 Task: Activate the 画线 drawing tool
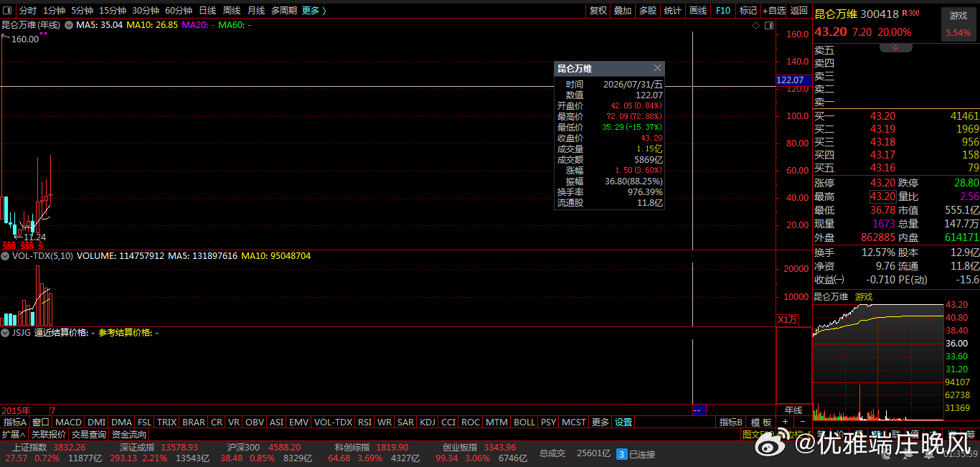(x=698, y=11)
